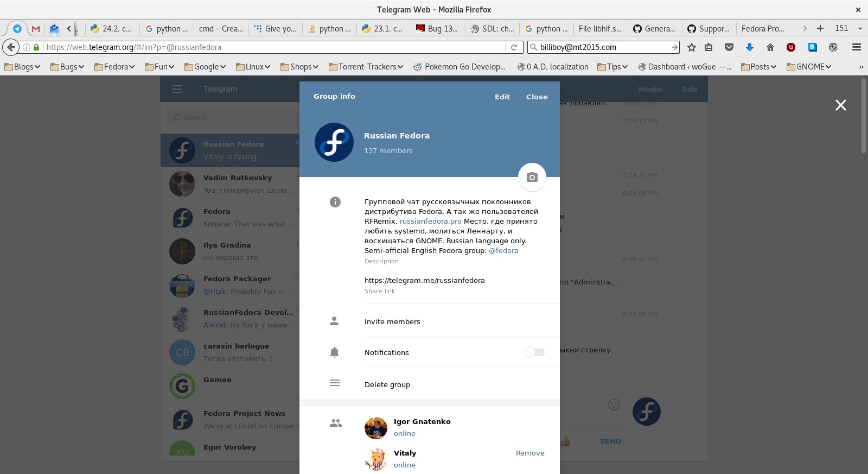
Task: Click Edit in the Group info header
Action: pyautogui.click(x=502, y=97)
